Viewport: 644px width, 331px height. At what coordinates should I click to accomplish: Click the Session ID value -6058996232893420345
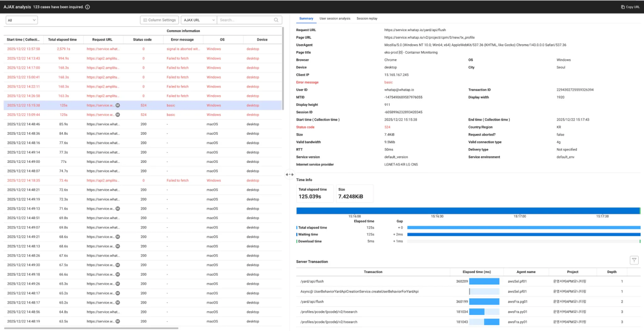click(403, 112)
